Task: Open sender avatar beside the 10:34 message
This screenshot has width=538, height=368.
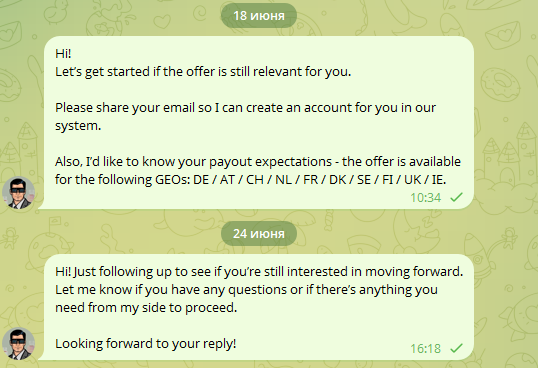Action: (19, 193)
